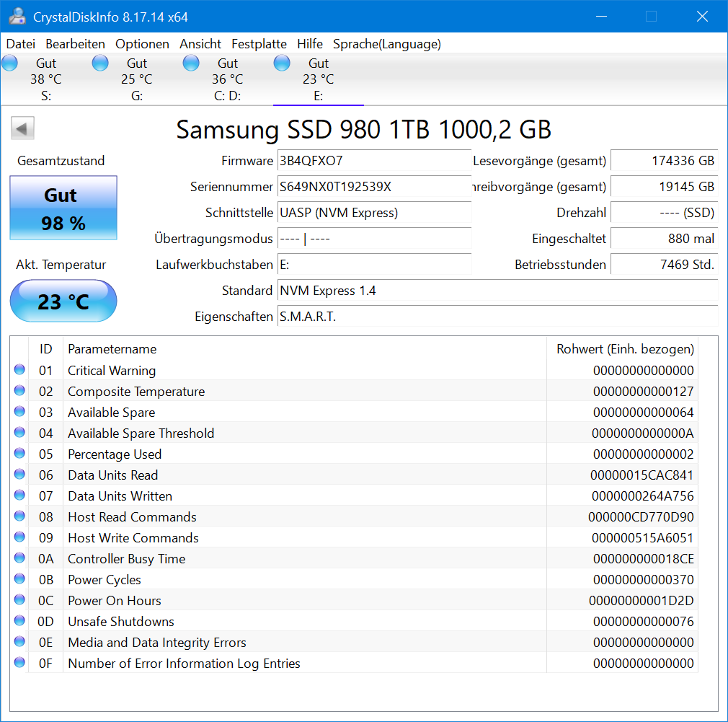Image resolution: width=728 pixels, height=722 pixels.
Task: Click the Drehzahl value ---- (SSD)
Action: [x=665, y=213]
